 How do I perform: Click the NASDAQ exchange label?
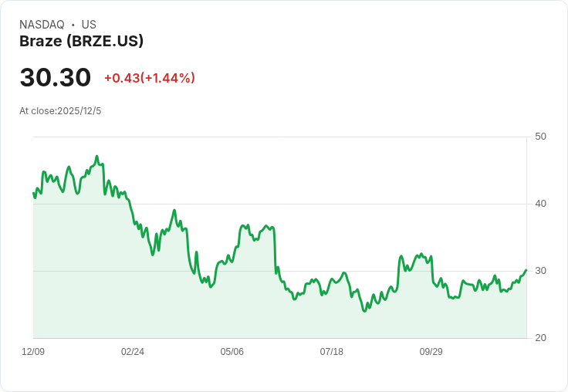coord(42,25)
